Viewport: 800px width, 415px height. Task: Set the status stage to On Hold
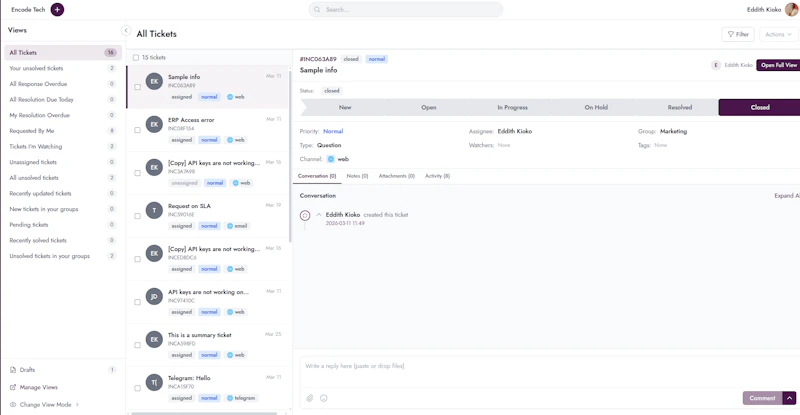596,107
